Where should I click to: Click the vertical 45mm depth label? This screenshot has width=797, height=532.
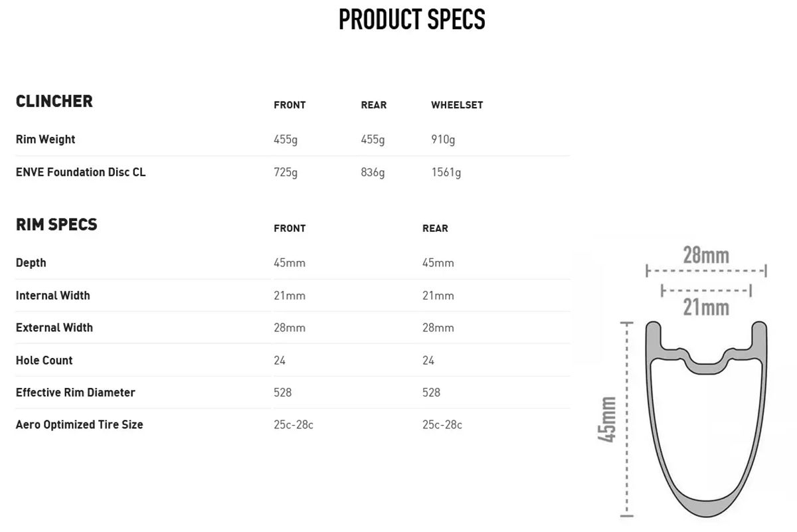point(607,419)
